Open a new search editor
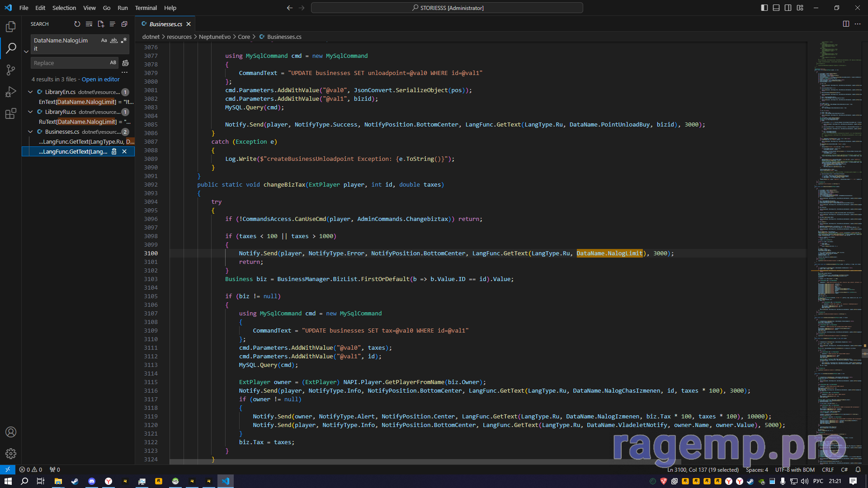Screen dimensions: 868x488 [101, 24]
